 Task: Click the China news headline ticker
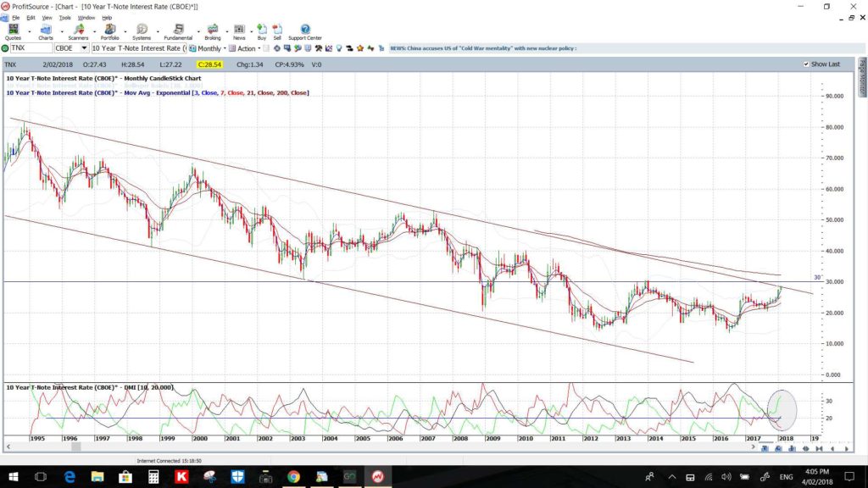coord(483,48)
